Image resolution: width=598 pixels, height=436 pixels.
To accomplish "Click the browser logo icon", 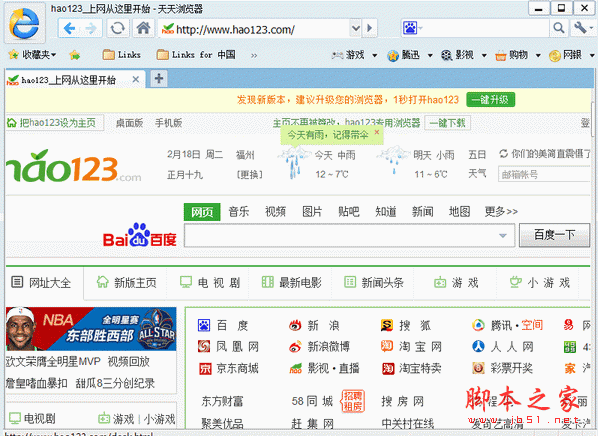I will pos(24,24).
